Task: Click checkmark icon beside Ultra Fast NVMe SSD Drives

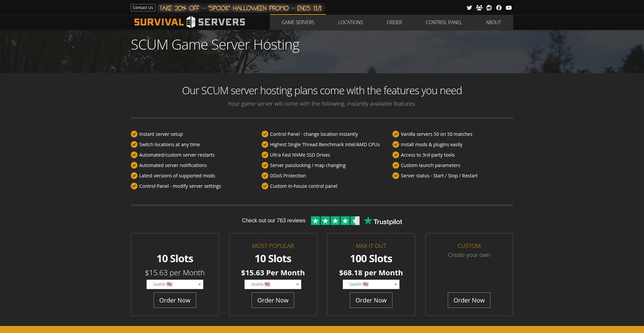Action: pos(265,155)
